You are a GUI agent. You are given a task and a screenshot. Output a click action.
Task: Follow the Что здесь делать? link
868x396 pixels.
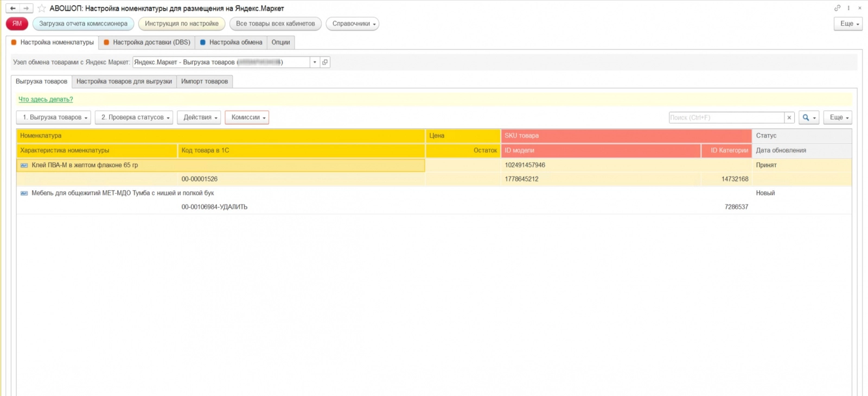46,99
